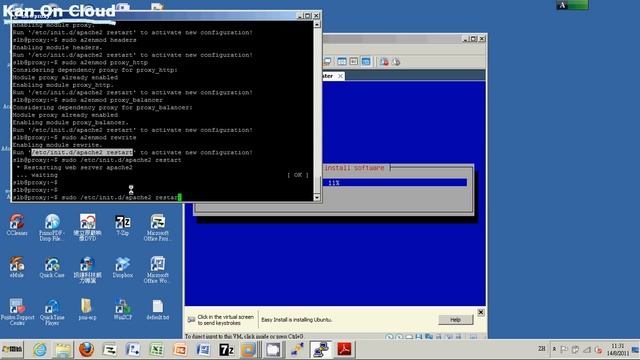Click the red tray icon next to the clock
This screenshot has height=360, width=640.
tap(598, 350)
